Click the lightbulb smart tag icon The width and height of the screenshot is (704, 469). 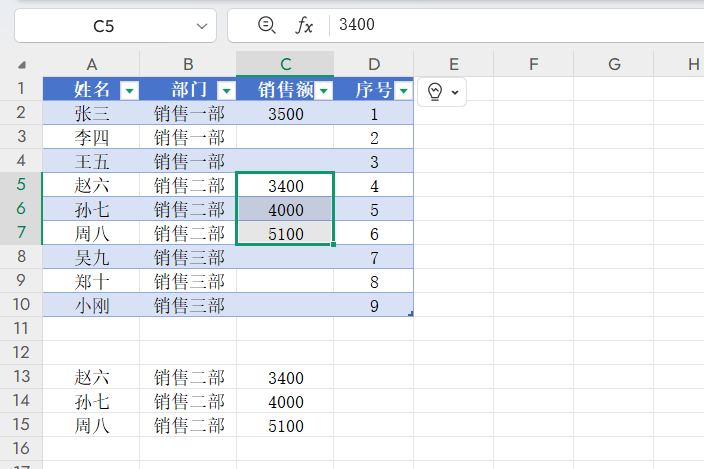(435, 91)
